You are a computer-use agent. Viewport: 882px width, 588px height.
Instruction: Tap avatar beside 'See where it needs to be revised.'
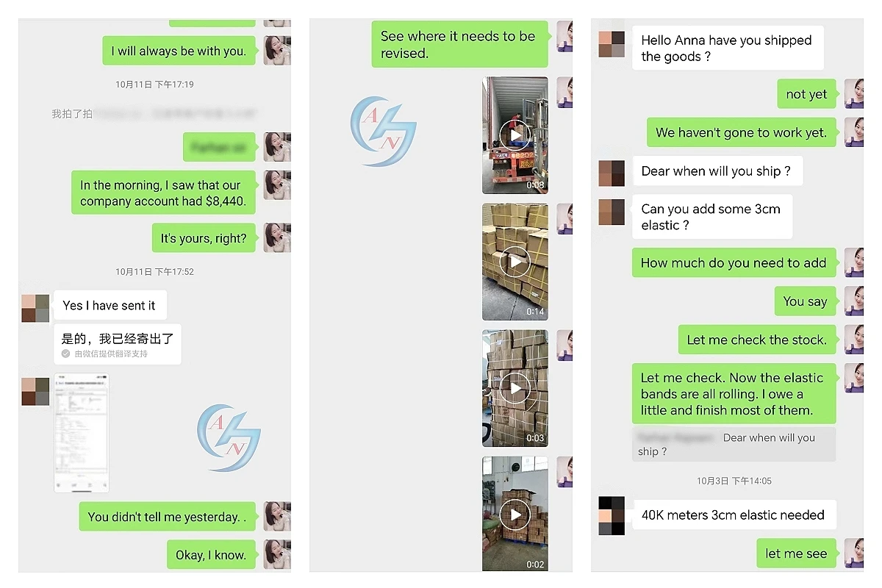click(x=564, y=37)
